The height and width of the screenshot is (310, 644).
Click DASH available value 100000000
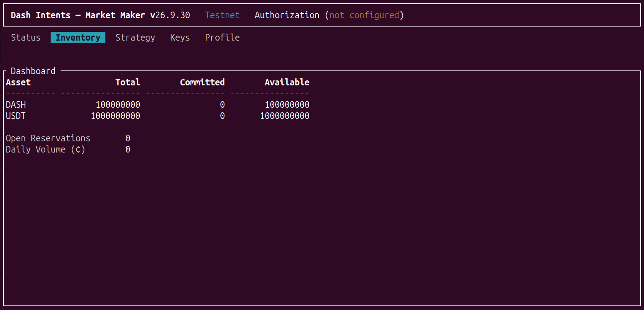pos(287,105)
